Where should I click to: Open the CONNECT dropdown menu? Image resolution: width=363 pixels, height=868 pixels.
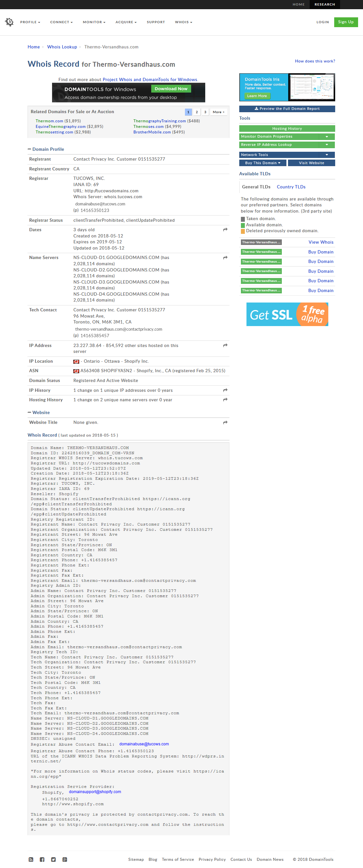62,22
